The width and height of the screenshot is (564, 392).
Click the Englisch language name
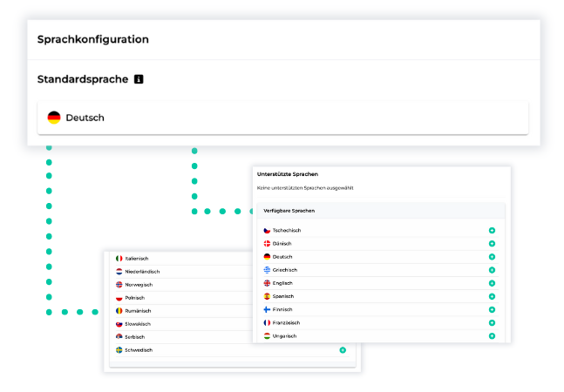[x=282, y=283]
